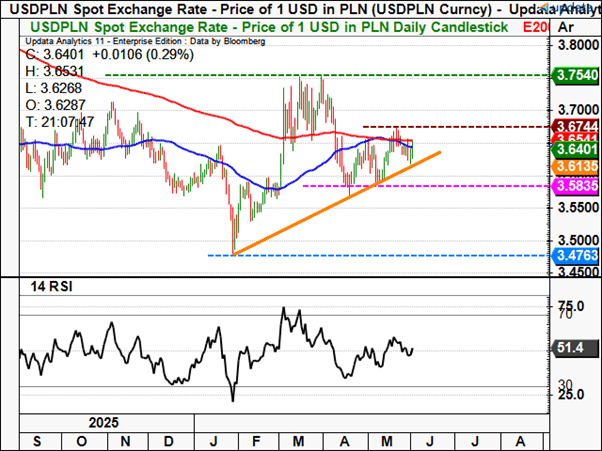
Task: Click the '2025' year label
Action: click(x=104, y=423)
